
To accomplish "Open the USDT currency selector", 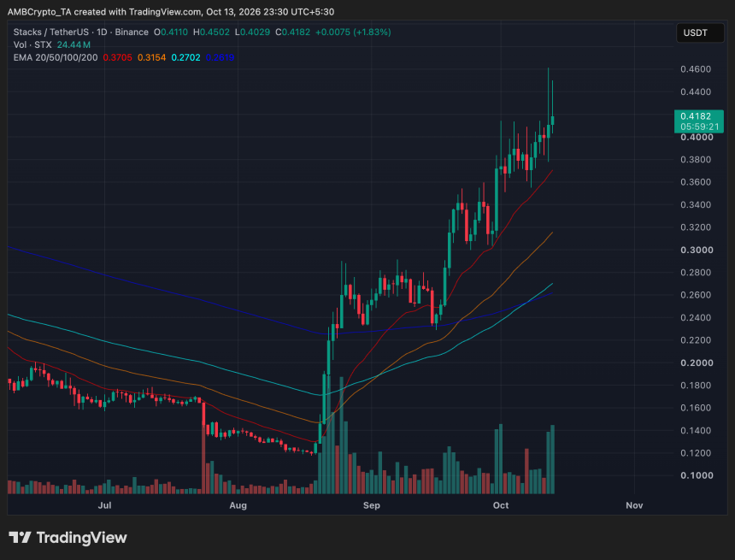I will (700, 32).
